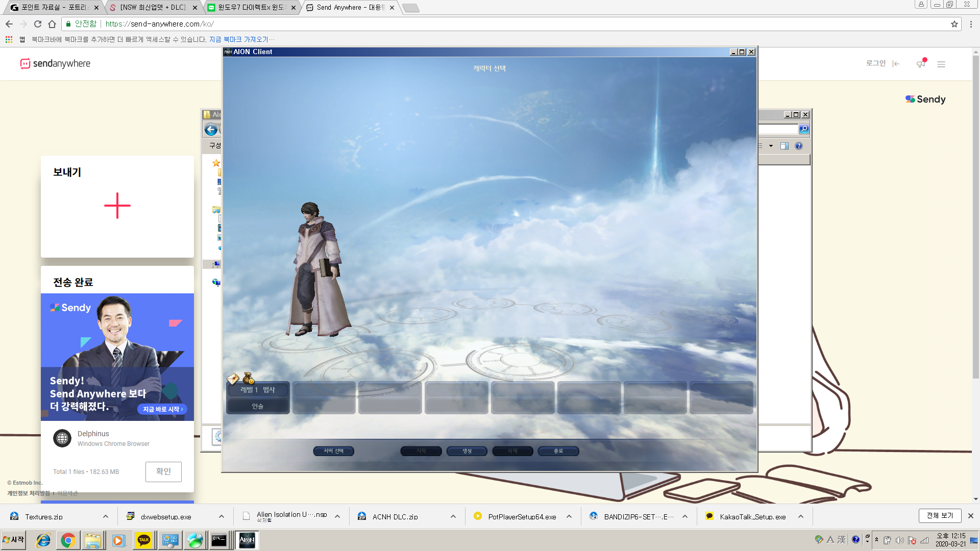The width and height of the screenshot is (980, 551).
Task: Click the Sendy logo at top right
Action: pyautogui.click(x=925, y=99)
